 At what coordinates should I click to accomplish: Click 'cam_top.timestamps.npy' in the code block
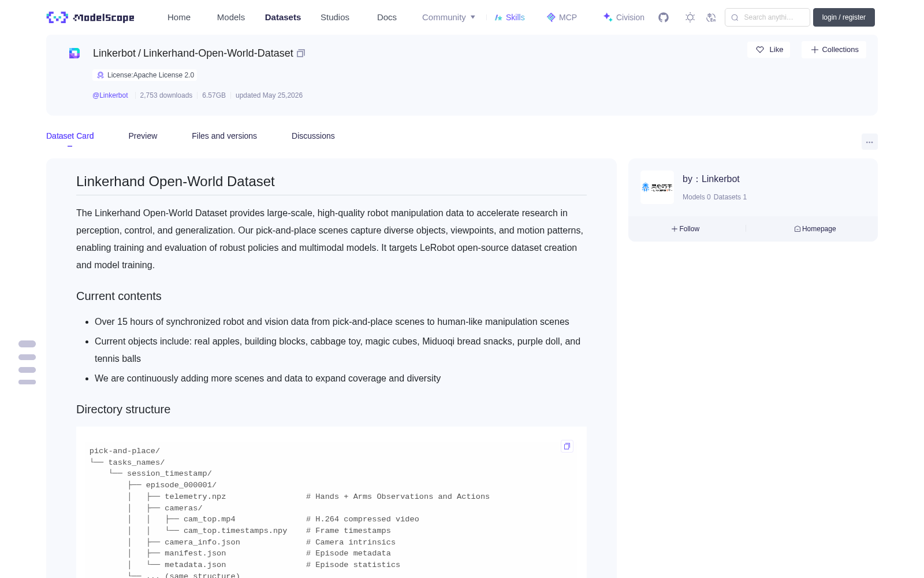(236, 531)
